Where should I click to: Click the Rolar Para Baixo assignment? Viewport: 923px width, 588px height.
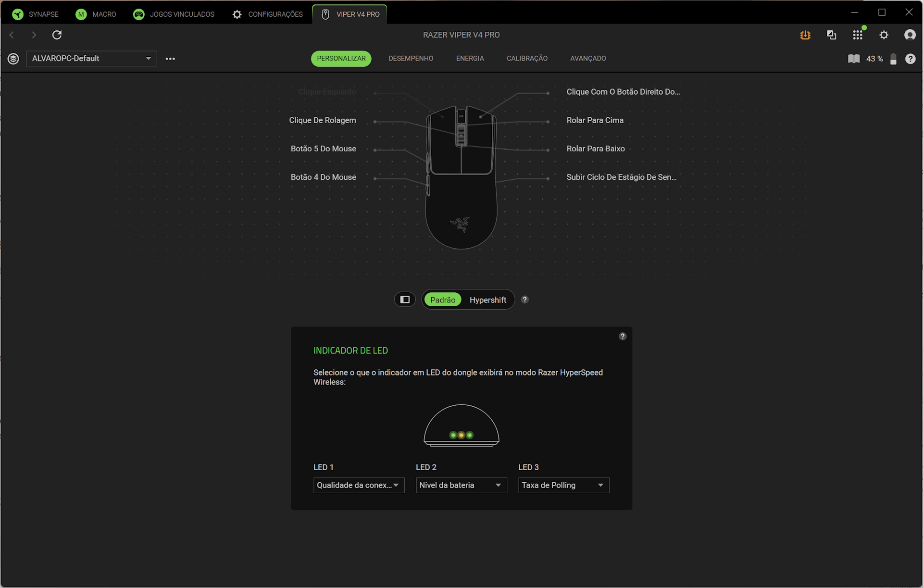point(595,149)
